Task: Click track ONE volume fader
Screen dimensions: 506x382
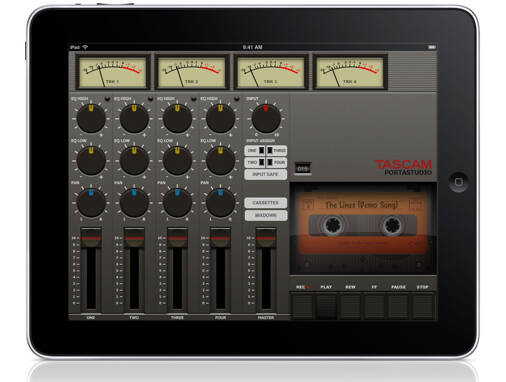Action: coord(91,238)
